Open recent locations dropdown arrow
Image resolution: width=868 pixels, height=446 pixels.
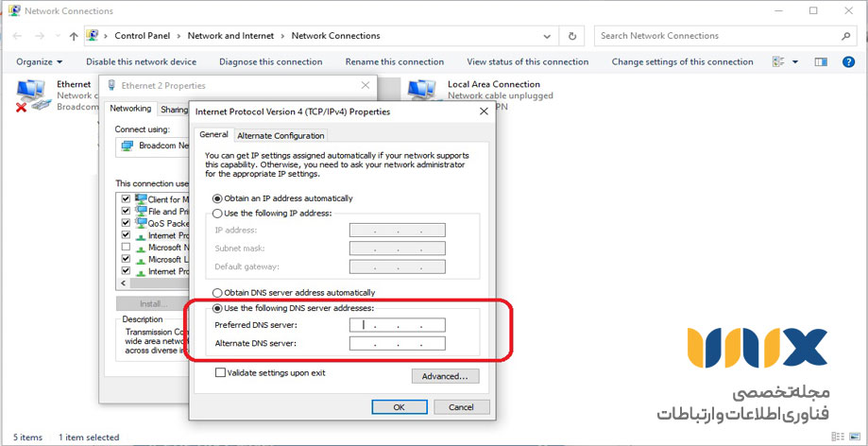[x=57, y=36]
